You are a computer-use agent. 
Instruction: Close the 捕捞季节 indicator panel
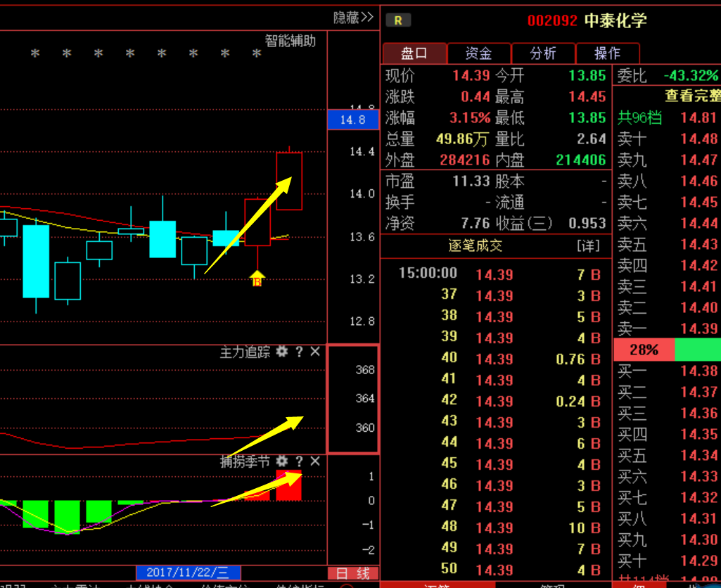315,461
